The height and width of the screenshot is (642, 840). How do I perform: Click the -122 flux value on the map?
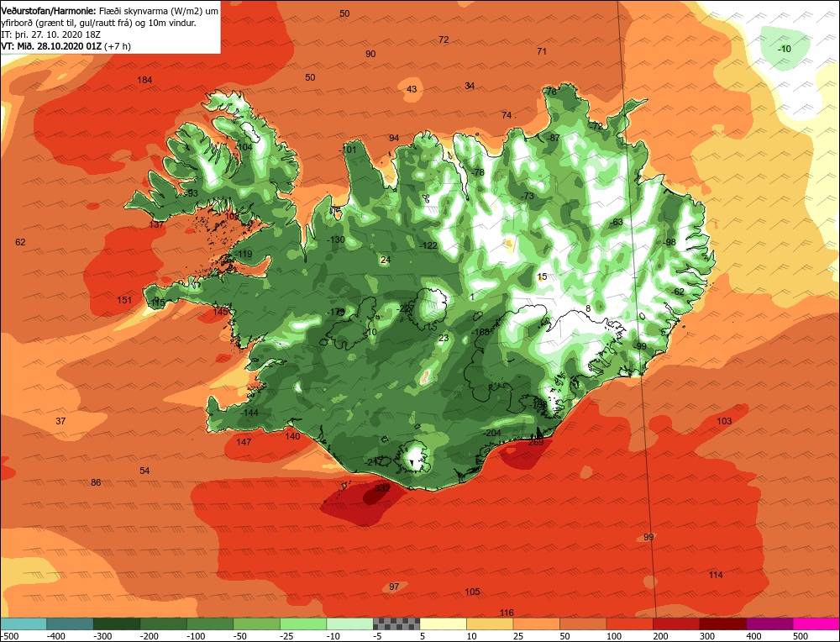(428, 245)
